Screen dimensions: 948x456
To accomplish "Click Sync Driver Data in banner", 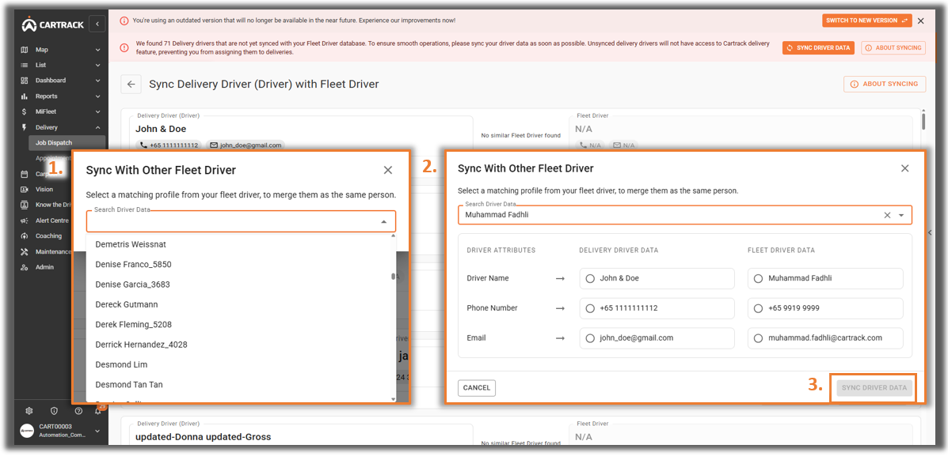I will [x=819, y=48].
